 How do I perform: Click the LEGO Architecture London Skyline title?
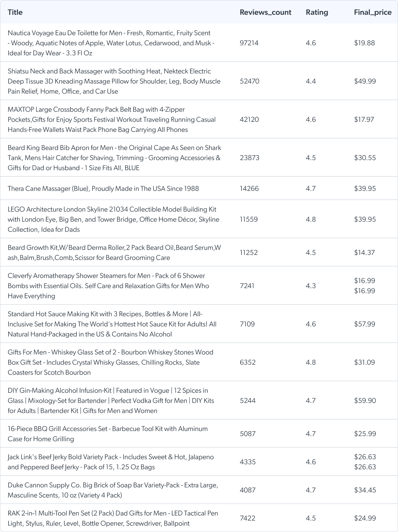point(113,219)
